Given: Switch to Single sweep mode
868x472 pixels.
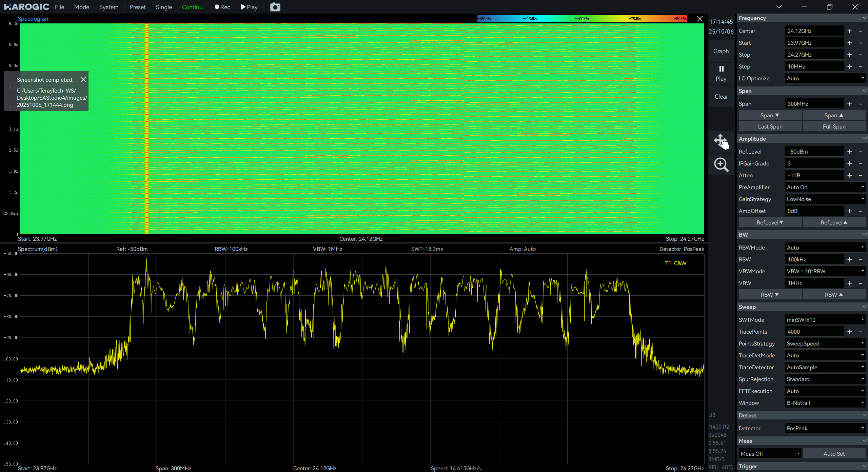Looking at the screenshot, I should [x=164, y=7].
